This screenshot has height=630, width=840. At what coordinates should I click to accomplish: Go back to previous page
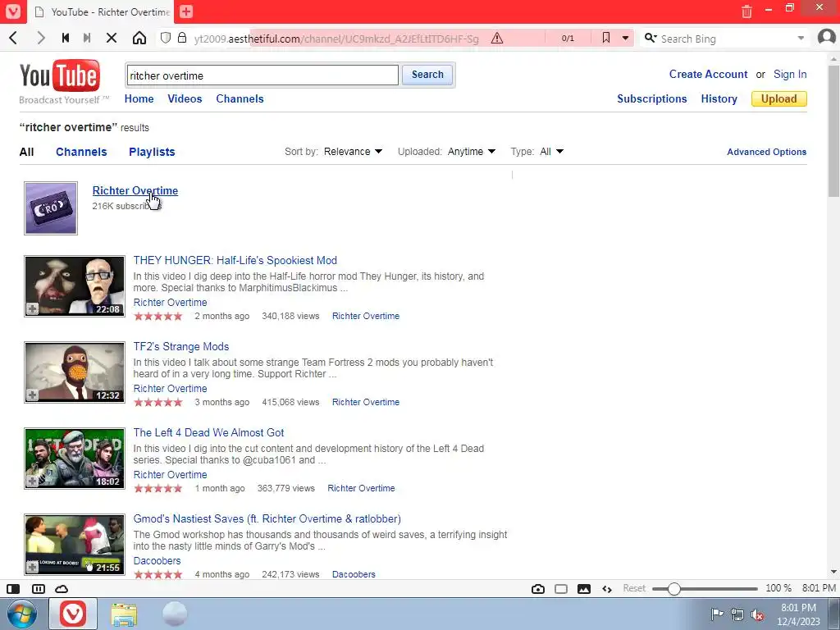(13, 38)
